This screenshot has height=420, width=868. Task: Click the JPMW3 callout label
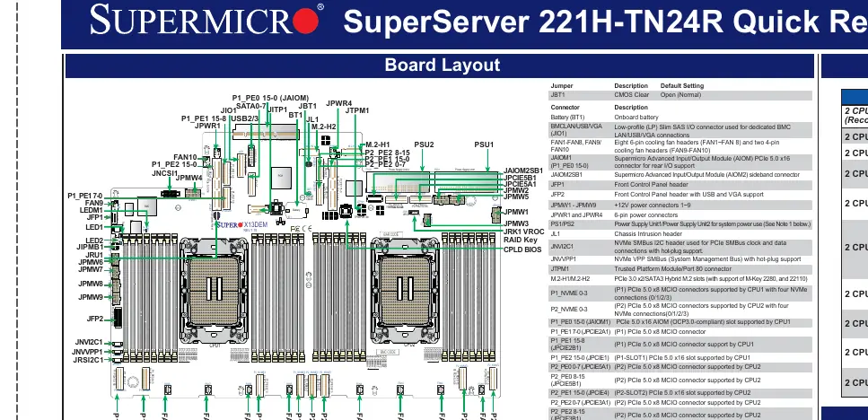tap(516, 223)
